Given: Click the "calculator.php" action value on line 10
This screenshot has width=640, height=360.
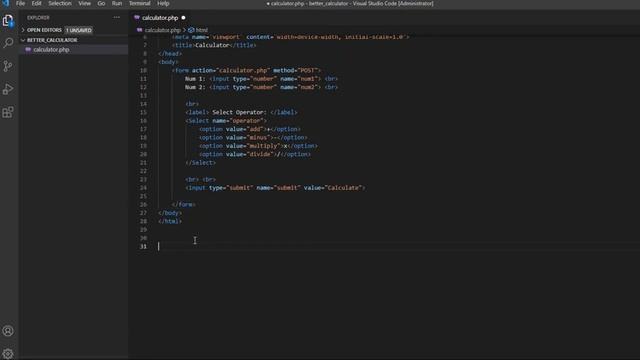Looking at the screenshot, I should click(243, 71).
